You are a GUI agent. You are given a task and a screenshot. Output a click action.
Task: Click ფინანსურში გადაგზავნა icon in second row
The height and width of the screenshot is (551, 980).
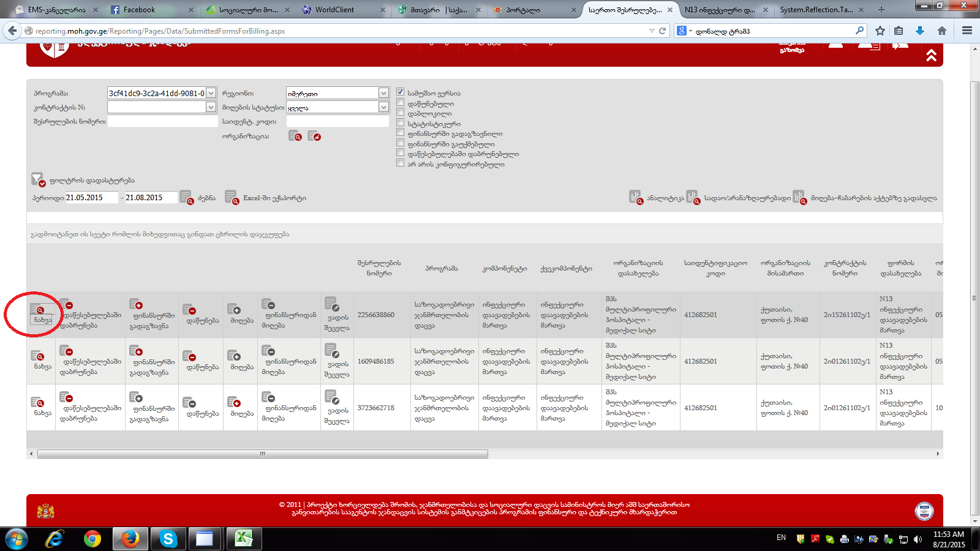[136, 351]
